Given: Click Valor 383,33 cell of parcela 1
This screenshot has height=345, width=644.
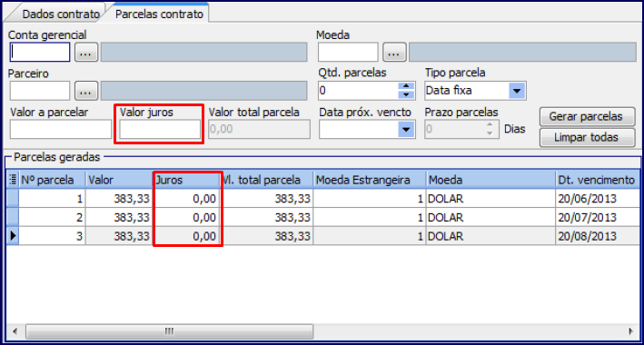Looking at the screenshot, I should click(x=119, y=198).
